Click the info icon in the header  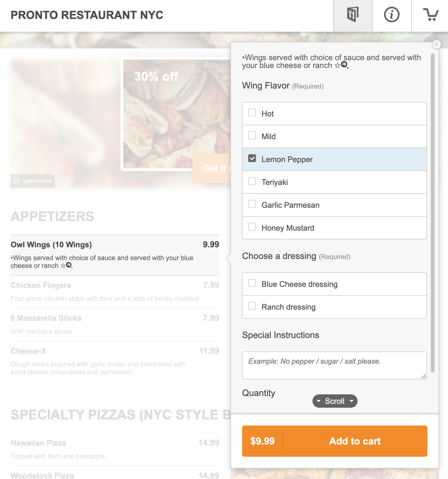click(x=392, y=14)
